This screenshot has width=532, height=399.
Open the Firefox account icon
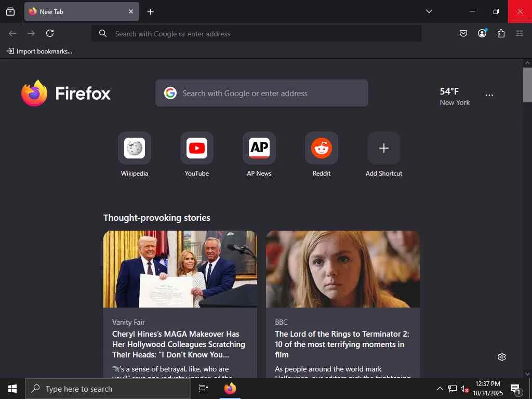pos(482,33)
